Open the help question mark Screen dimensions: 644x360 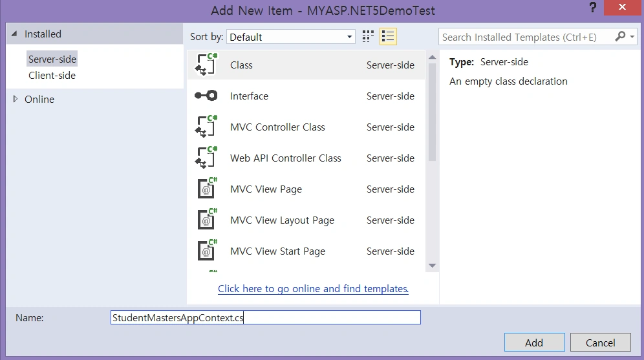(593, 7)
